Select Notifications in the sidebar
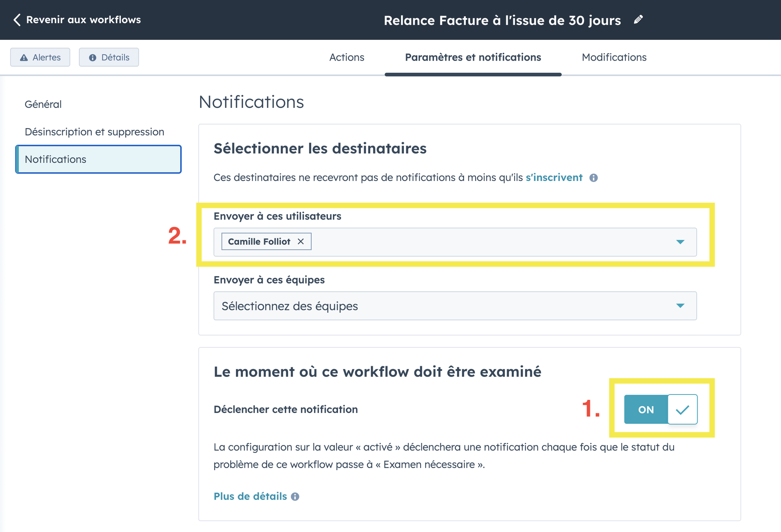 coord(98,159)
